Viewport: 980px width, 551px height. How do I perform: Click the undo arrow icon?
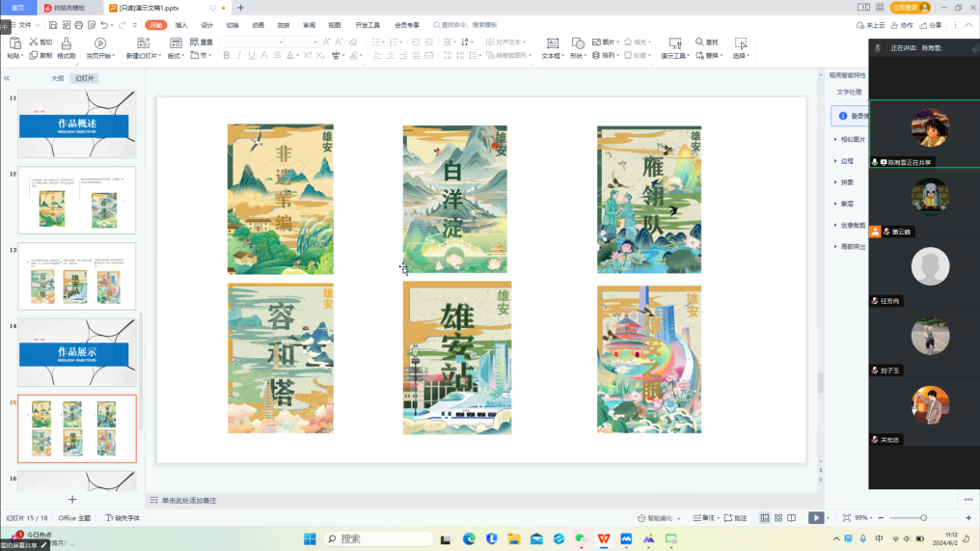click(104, 25)
